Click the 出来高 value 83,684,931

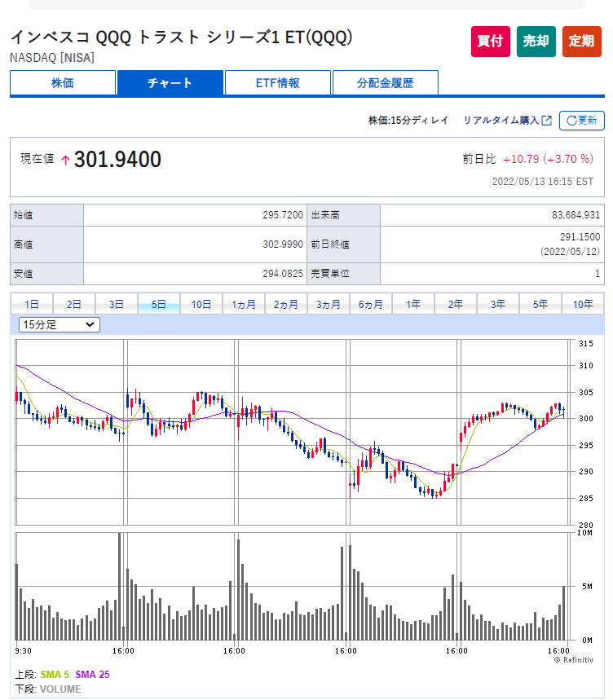coord(576,215)
